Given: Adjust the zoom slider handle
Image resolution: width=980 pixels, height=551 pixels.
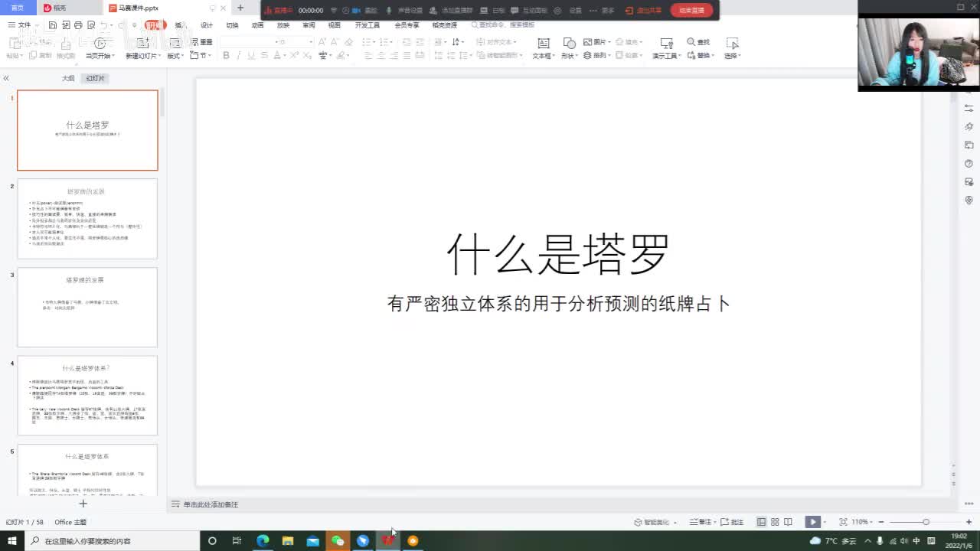Looking at the screenshot, I should (x=926, y=522).
